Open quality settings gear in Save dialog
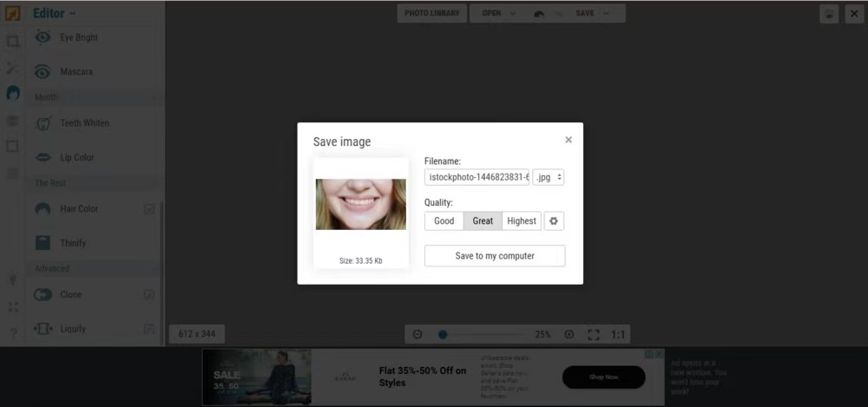The height and width of the screenshot is (407, 868). (x=554, y=221)
